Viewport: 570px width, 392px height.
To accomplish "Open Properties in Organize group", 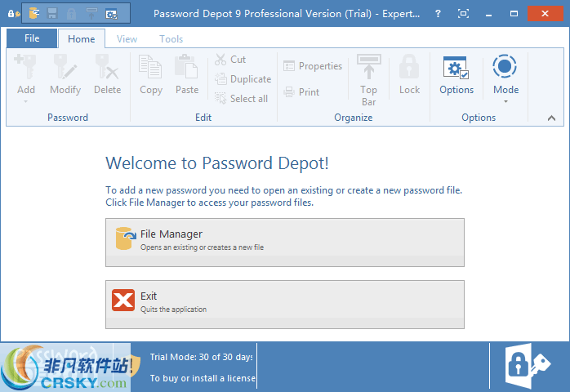I will tap(313, 66).
